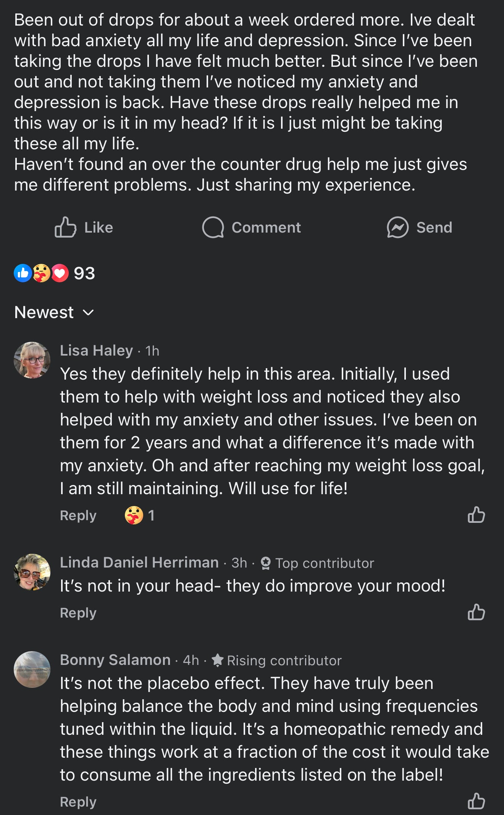This screenshot has width=504, height=815.
Task: Reply to Bonny Salamon's comment
Action: (78, 802)
